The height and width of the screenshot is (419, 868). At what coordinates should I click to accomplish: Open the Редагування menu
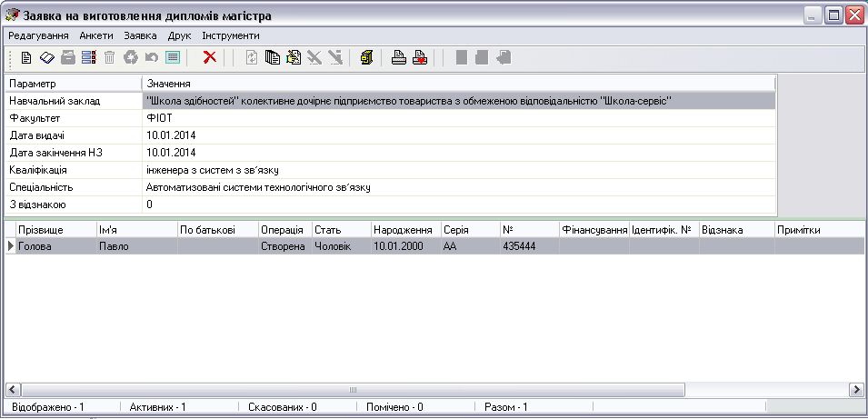point(38,36)
